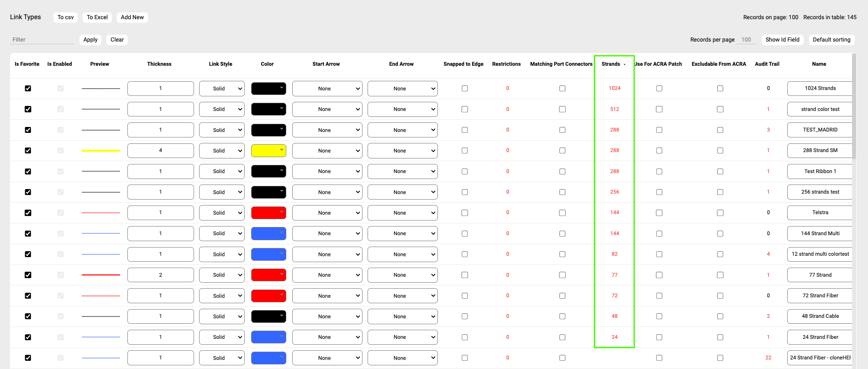This screenshot has height=369, width=868.
Task: Expand Start Arrow dropdown for TEST_MADRID row
Action: click(327, 130)
